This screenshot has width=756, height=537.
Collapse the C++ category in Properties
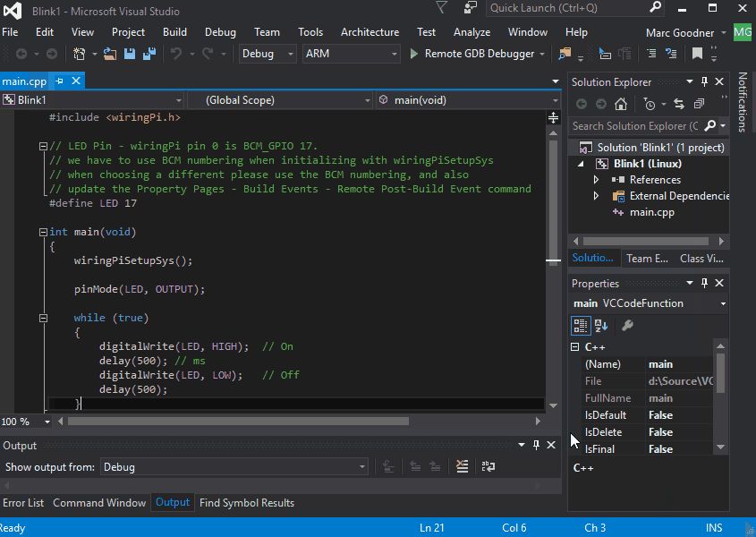[574, 347]
